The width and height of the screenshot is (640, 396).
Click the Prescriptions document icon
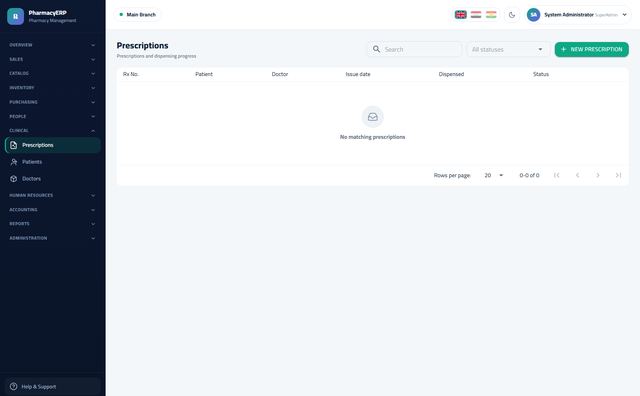(13, 145)
